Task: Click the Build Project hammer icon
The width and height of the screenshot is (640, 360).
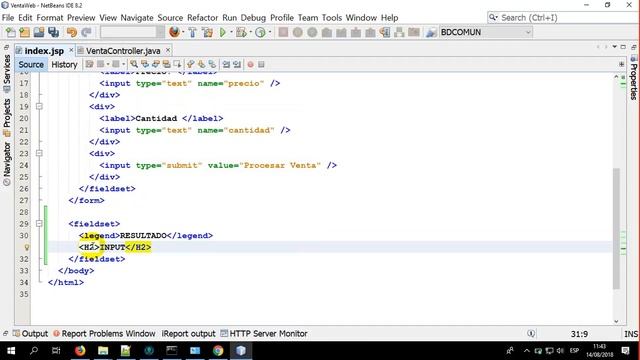Action: tap(192, 32)
